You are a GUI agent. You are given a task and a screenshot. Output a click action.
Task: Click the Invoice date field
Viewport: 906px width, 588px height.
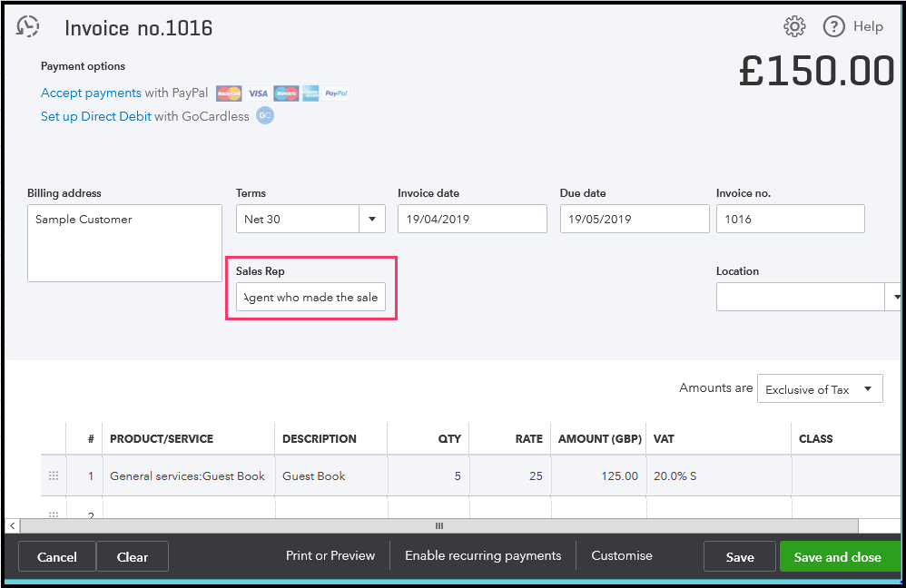[472, 219]
